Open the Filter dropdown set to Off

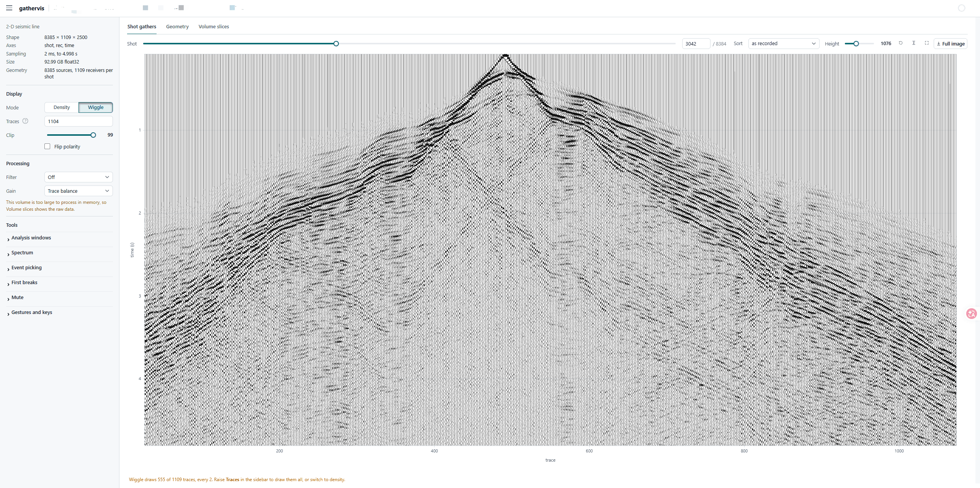(78, 177)
